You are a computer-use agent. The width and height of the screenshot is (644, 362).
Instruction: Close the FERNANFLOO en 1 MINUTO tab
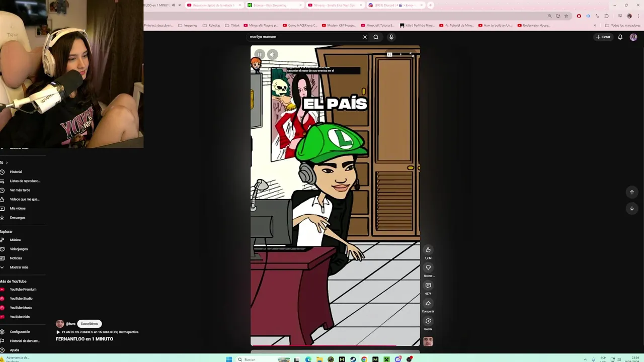179,5
